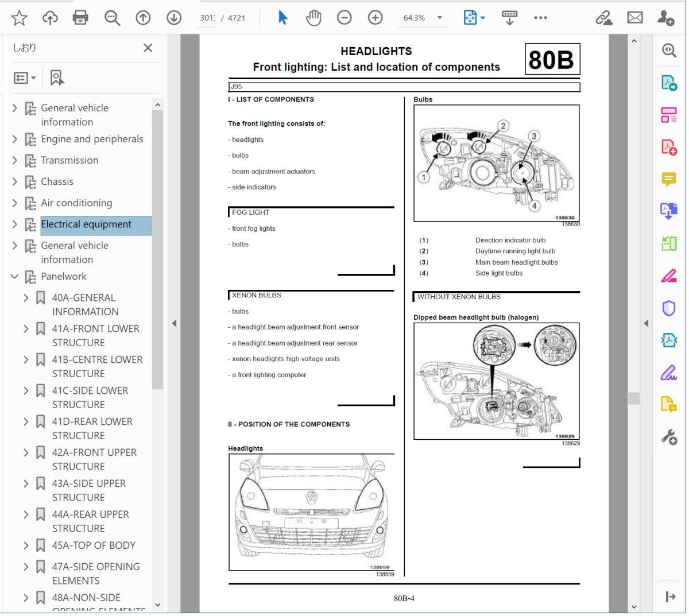Open the Export PDF tool in the right pane
The height and width of the screenshot is (616, 689).
click(x=669, y=83)
